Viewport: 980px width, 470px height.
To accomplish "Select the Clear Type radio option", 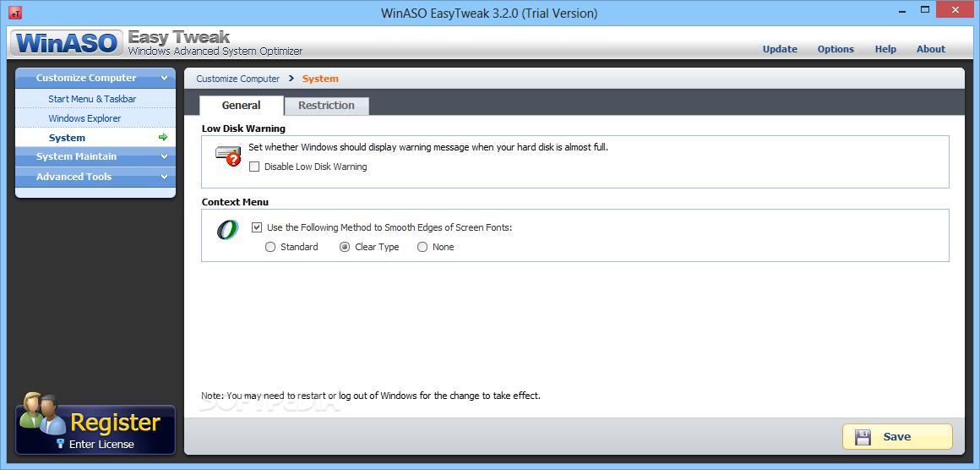I will pyautogui.click(x=345, y=247).
